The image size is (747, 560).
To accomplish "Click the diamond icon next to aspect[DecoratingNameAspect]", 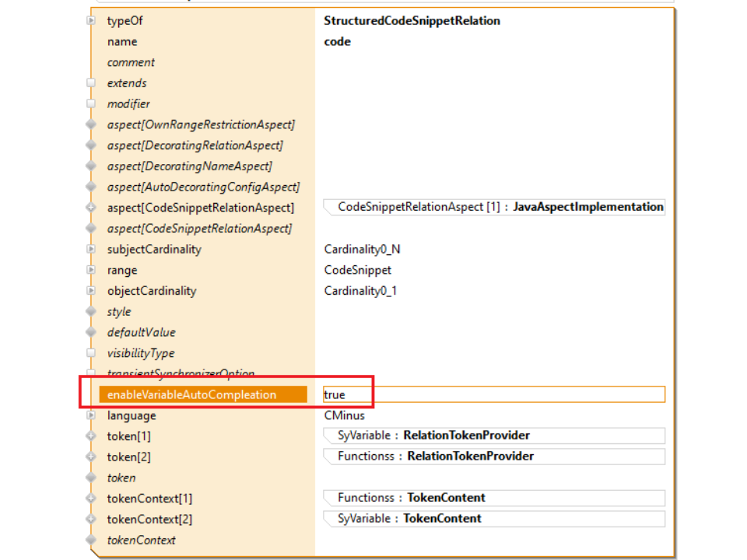I will tap(91, 166).
